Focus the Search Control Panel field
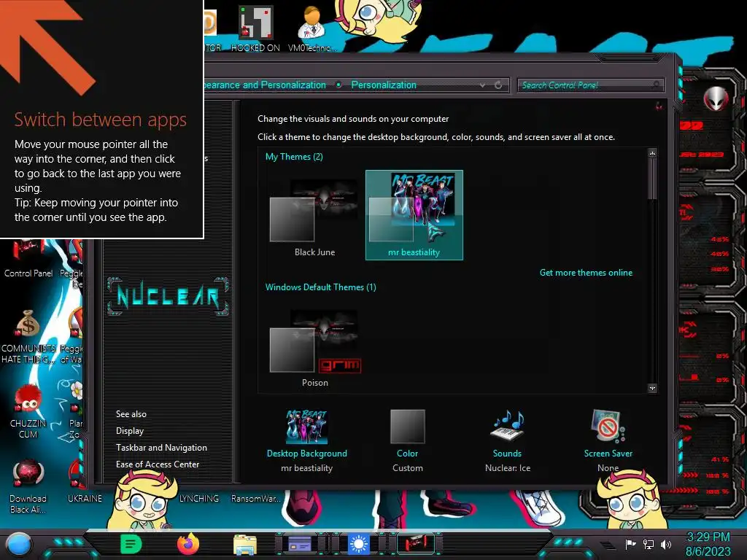The image size is (747, 560). [590, 85]
